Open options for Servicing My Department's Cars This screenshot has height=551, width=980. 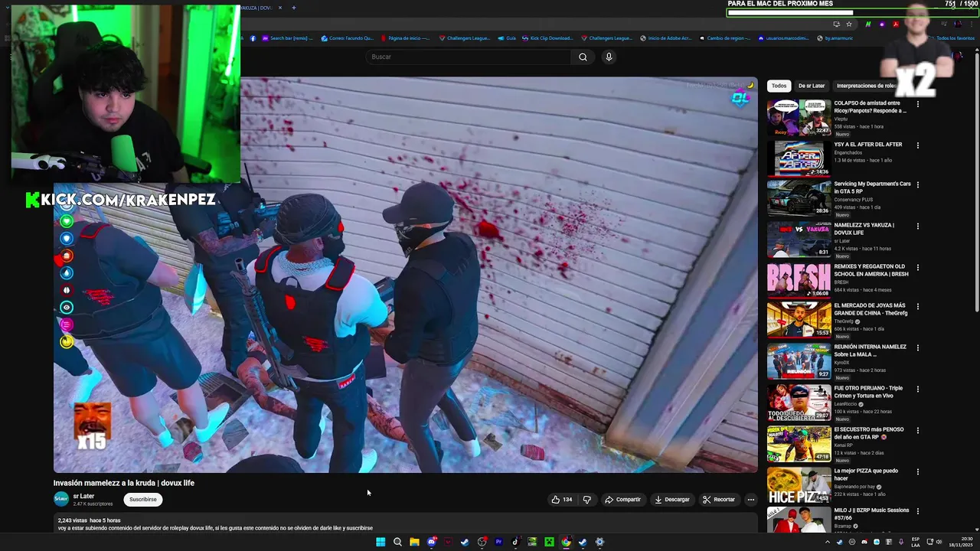[x=918, y=185]
